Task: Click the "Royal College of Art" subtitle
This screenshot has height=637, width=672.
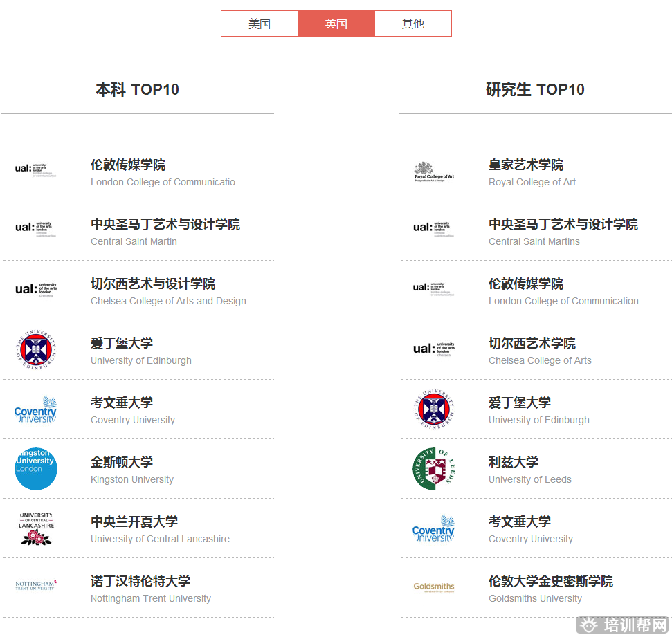Action: pos(532,182)
